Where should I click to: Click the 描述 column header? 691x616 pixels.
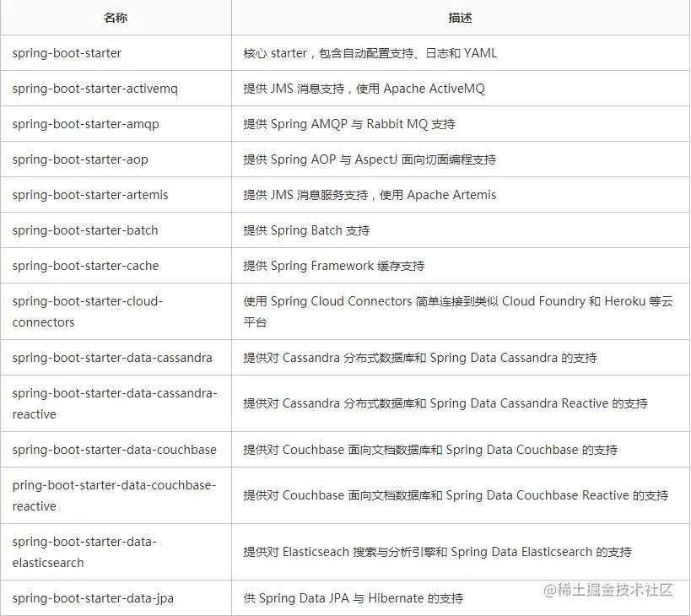point(460,18)
